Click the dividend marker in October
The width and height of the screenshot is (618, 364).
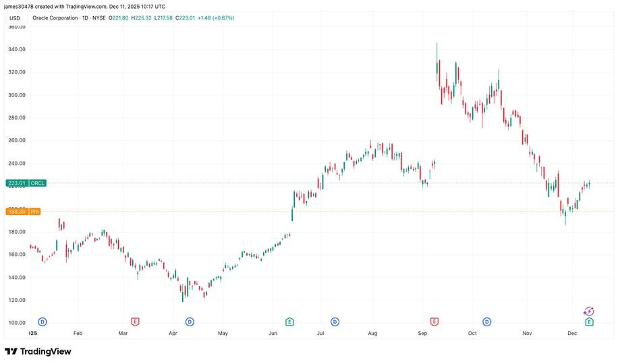tap(487, 322)
